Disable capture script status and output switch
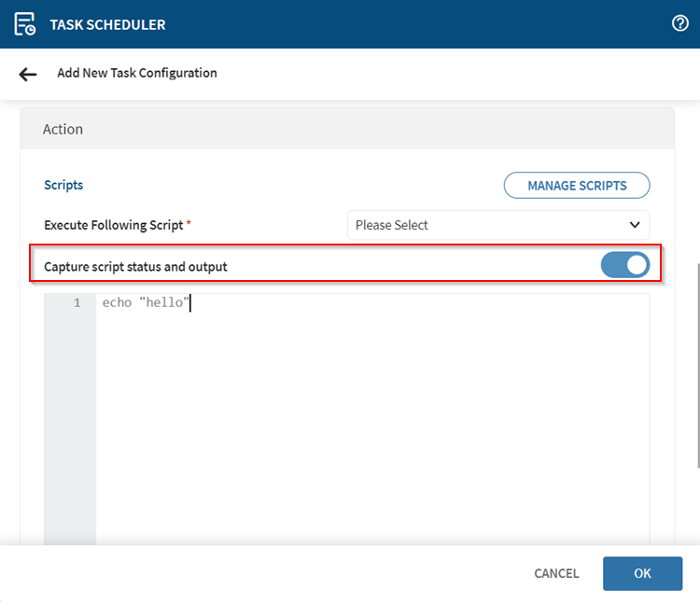 click(x=624, y=265)
